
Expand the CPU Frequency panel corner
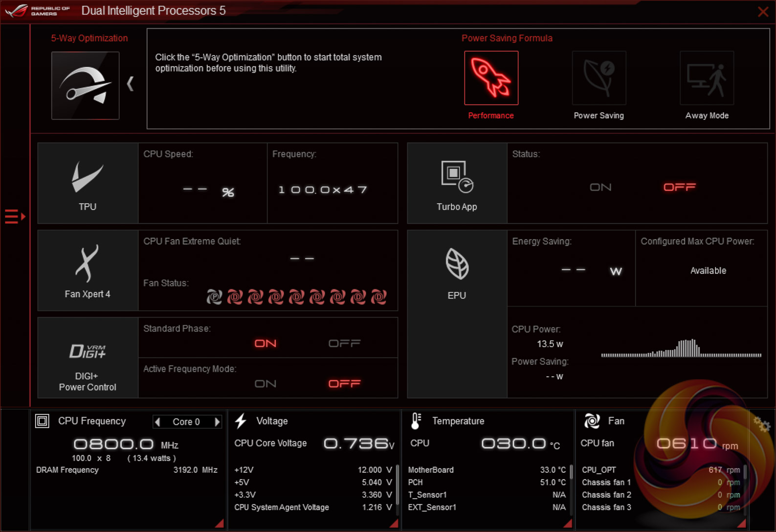(220, 523)
